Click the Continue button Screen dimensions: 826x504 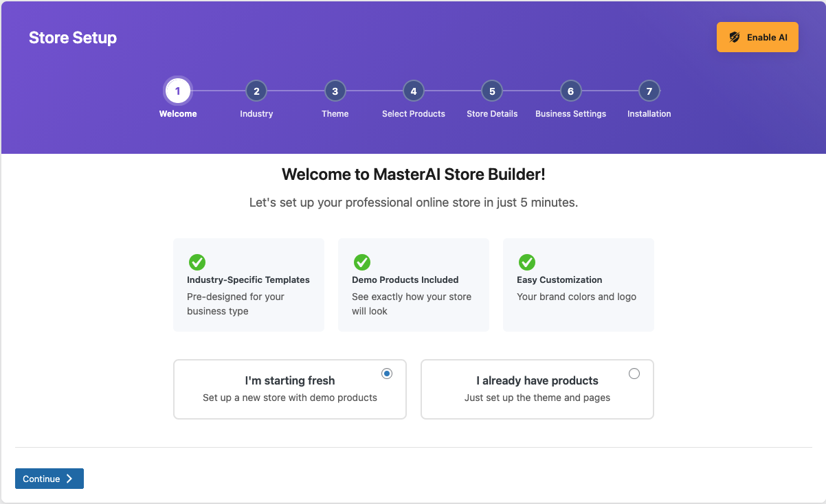49,479
